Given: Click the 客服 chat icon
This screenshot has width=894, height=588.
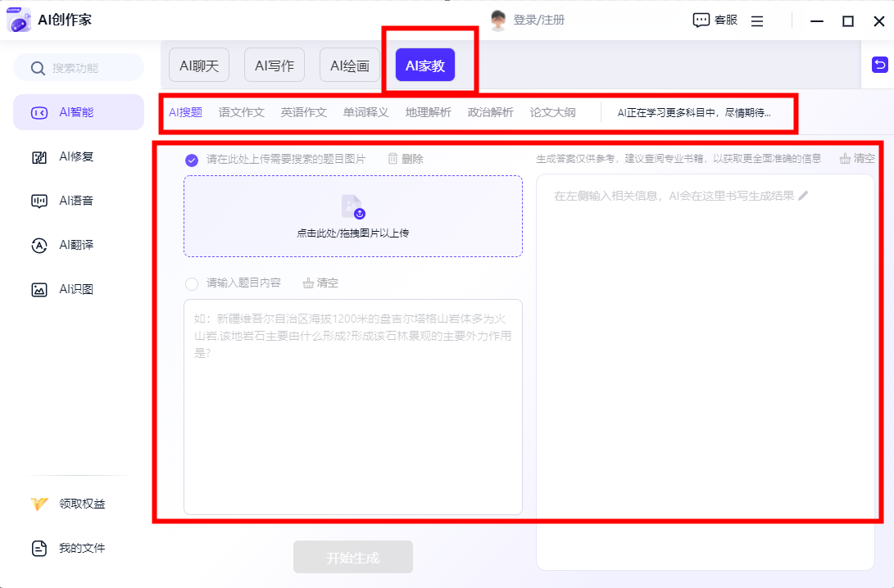Looking at the screenshot, I should coord(701,20).
